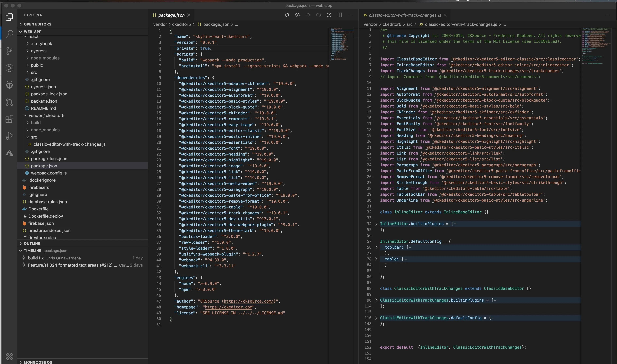Expand the cypress folder
This screenshot has height=364, width=617.
click(x=39, y=51)
